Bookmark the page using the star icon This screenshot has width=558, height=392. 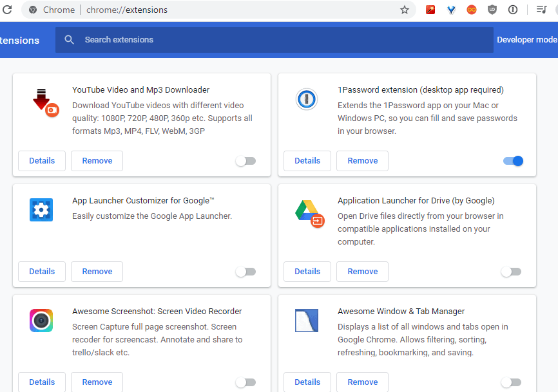click(x=404, y=10)
